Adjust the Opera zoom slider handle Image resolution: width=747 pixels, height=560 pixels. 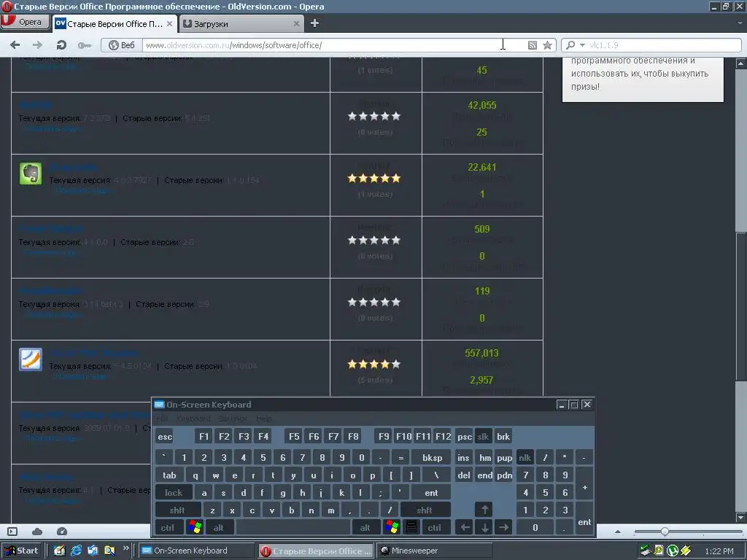tap(665, 532)
